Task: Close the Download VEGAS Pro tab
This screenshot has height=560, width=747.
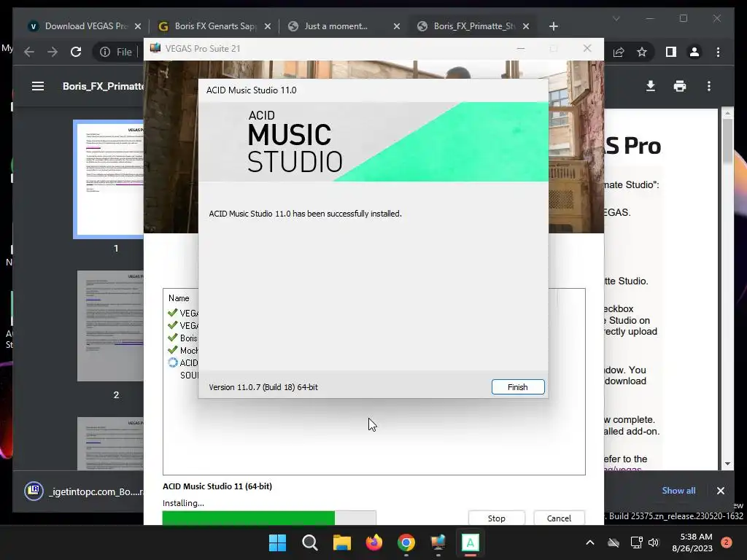Action: (138, 26)
